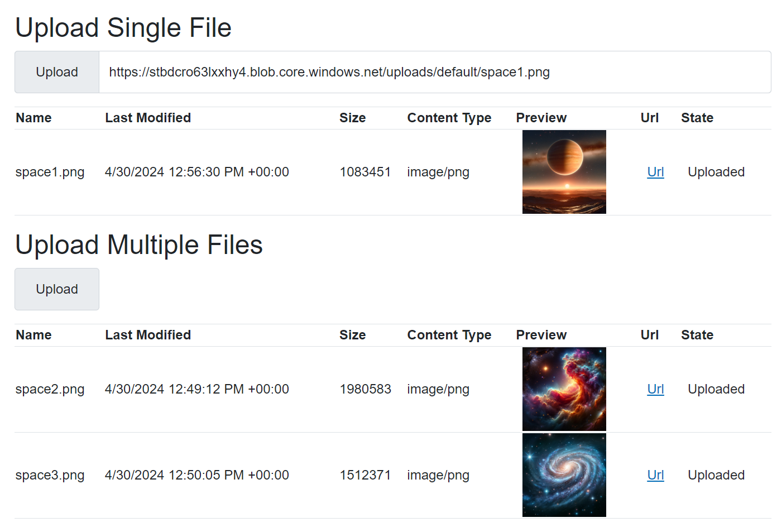Click Last Modified header in single file table
782x532 pixels.
click(148, 118)
